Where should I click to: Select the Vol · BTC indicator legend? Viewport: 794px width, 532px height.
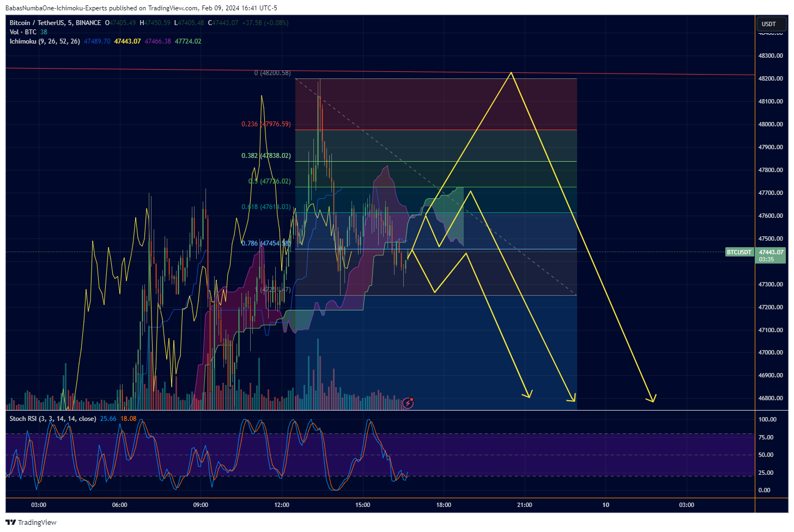(x=23, y=32)
